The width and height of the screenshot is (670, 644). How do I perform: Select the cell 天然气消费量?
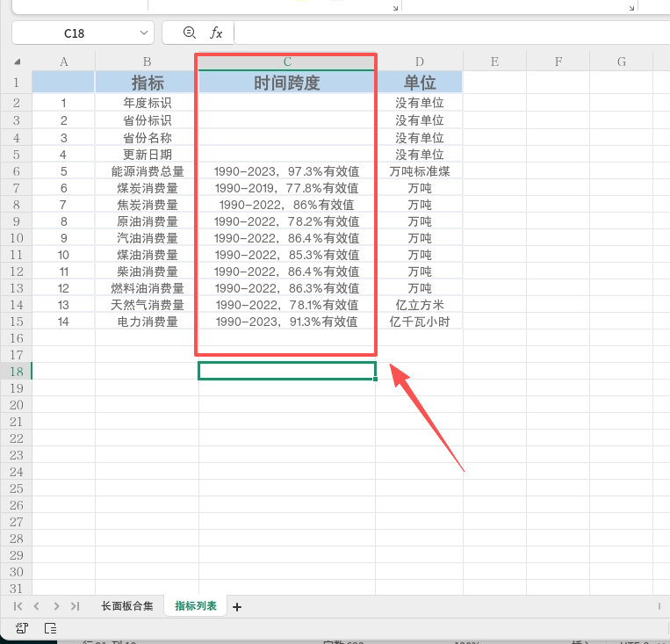147,305
